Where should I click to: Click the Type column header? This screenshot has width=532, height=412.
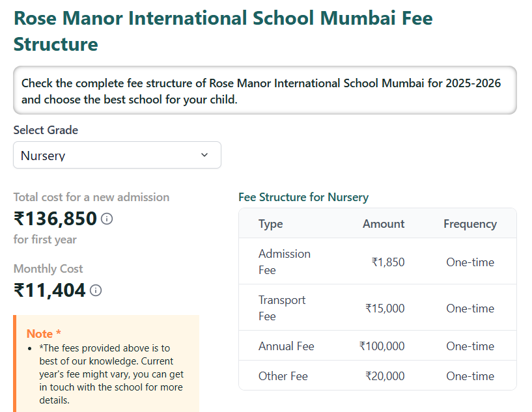click(271, 223)
